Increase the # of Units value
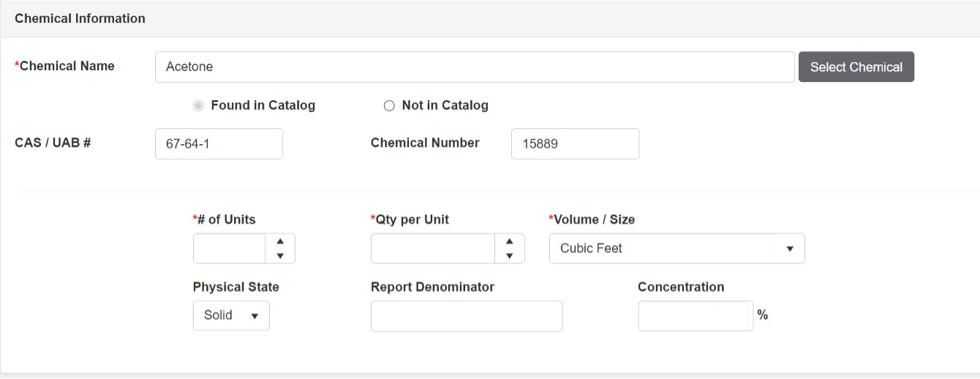 280,241
